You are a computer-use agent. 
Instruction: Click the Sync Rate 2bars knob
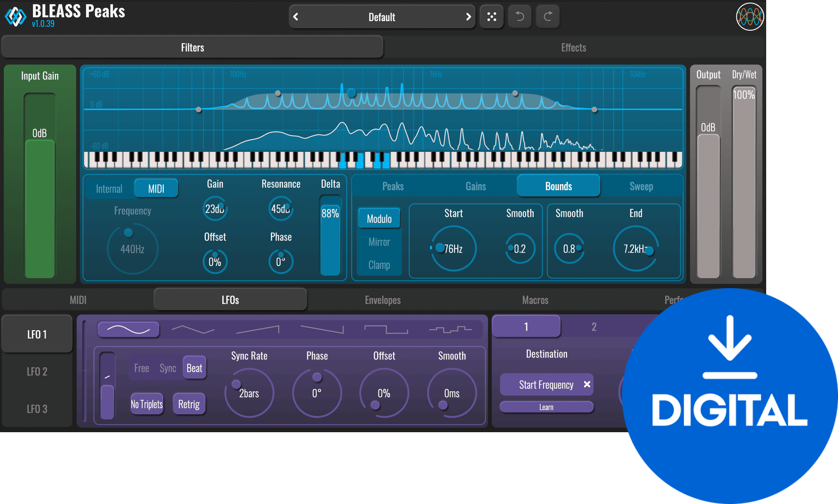point(249,393)
